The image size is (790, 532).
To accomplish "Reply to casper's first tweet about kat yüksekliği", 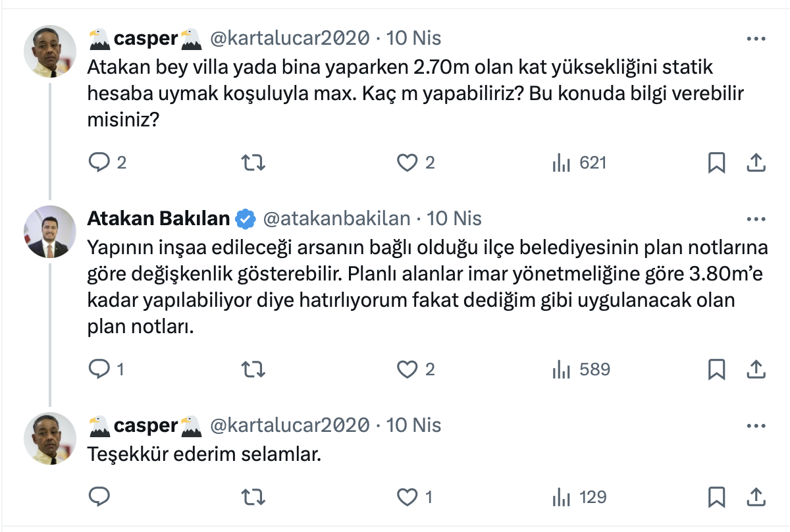I will click(98, 163).
